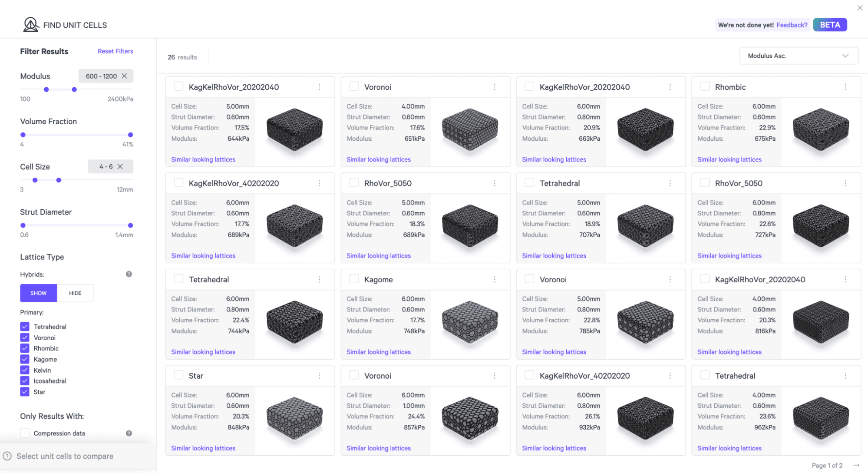Select the Star card checkbox
The height and width of the screenshot is (473, 868).
coord(178,375)
